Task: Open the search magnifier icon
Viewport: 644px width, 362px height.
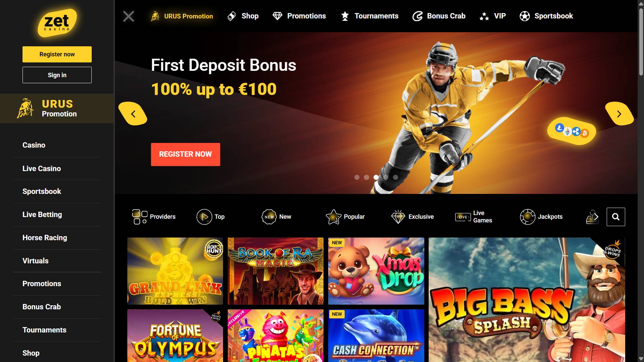Action: pyautogui.click(x=616, y=217)
